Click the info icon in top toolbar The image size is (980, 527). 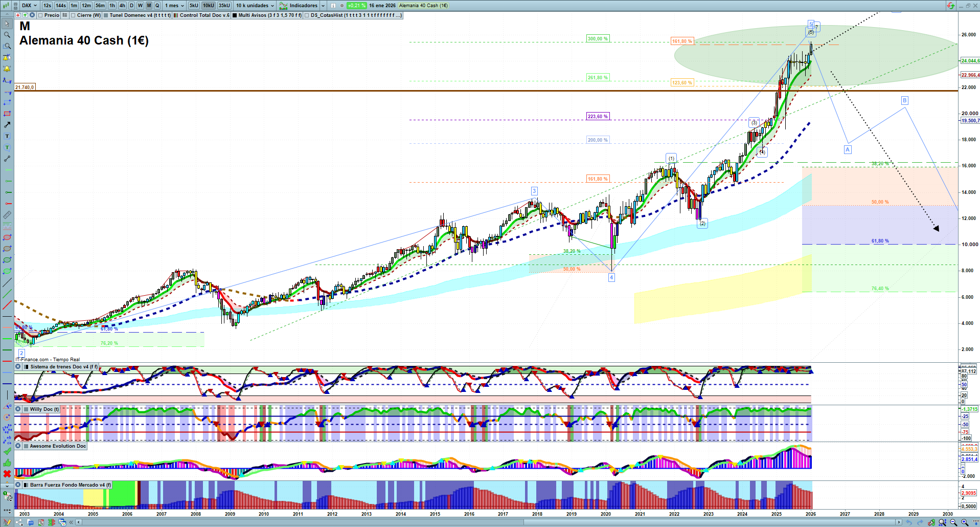333,6
